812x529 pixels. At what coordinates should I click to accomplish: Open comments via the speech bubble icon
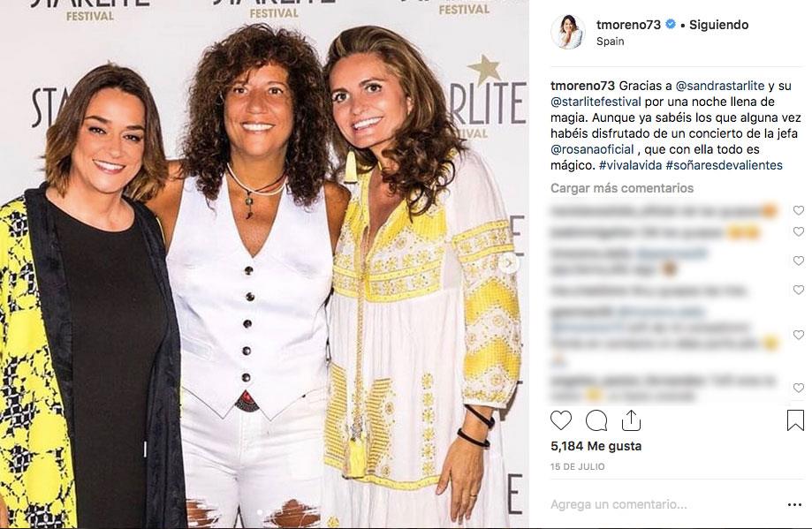[596, 420]
